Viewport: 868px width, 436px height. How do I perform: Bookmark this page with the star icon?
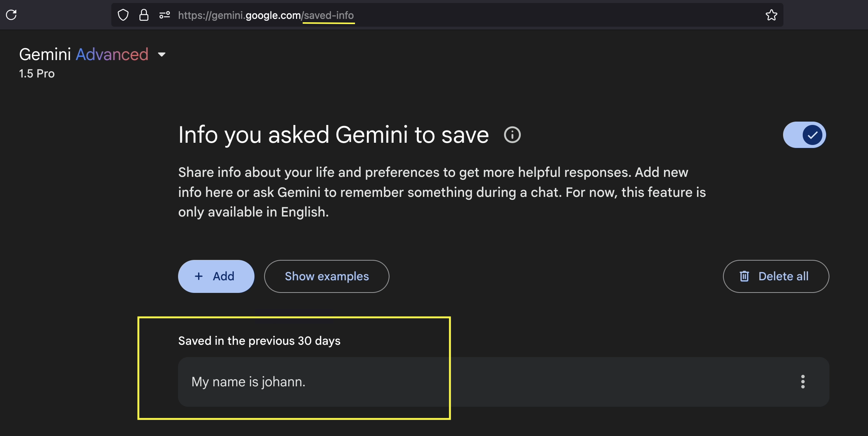pos(771,15)
